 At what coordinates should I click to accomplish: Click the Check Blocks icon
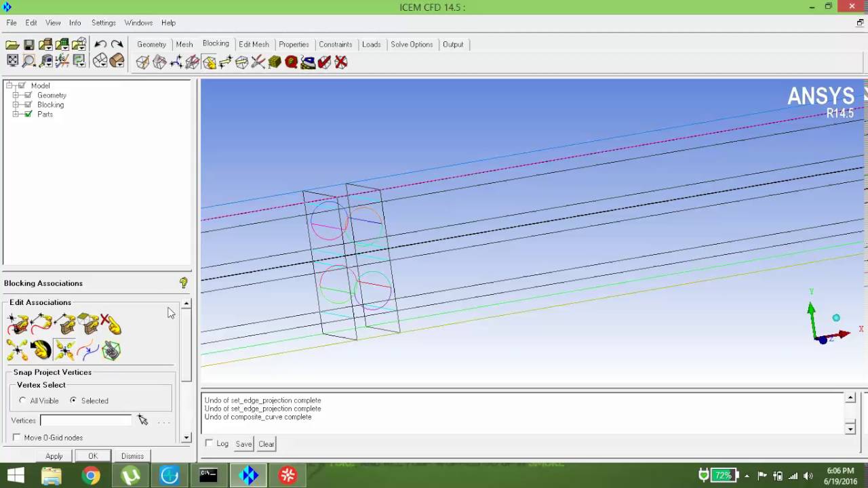(324, 62)
